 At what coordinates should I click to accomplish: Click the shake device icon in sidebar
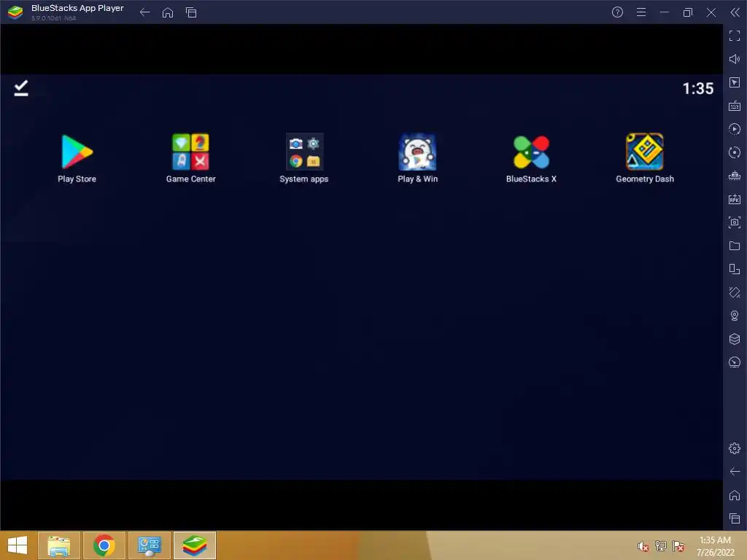point(735,292)
